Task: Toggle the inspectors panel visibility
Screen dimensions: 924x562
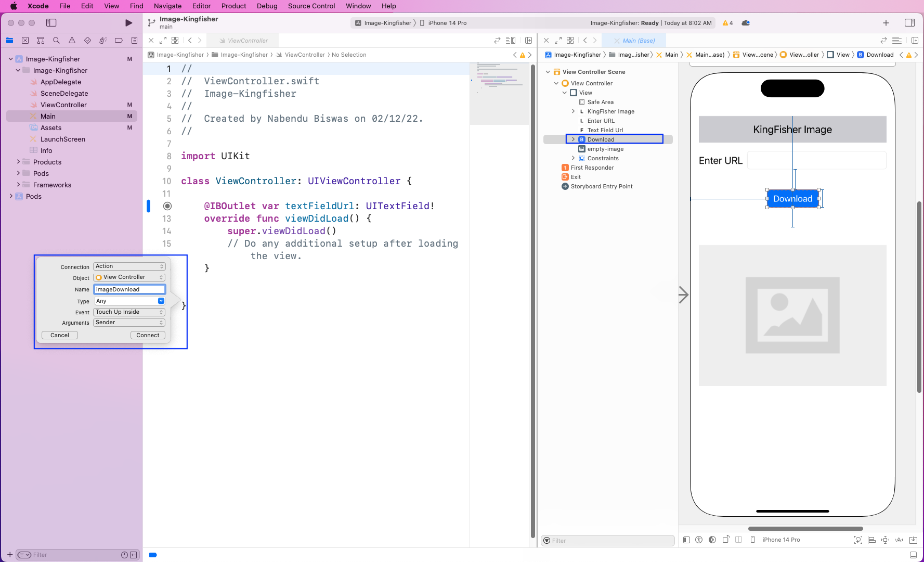Action: [909, 23]
